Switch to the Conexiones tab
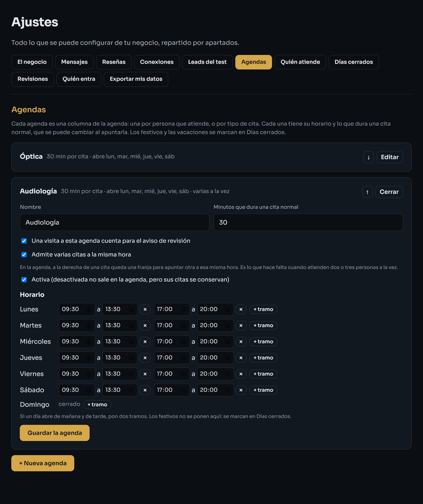 [x=157, y=62]
